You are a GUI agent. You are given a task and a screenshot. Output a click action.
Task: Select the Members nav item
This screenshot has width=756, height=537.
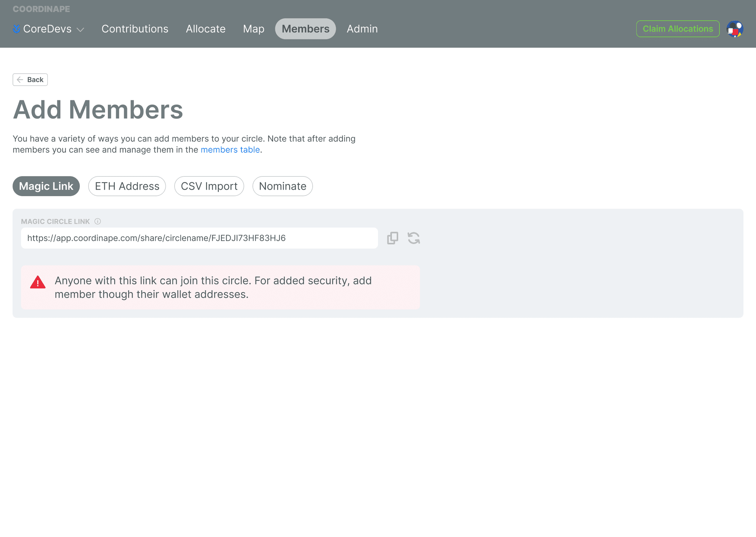coord(305,29)
